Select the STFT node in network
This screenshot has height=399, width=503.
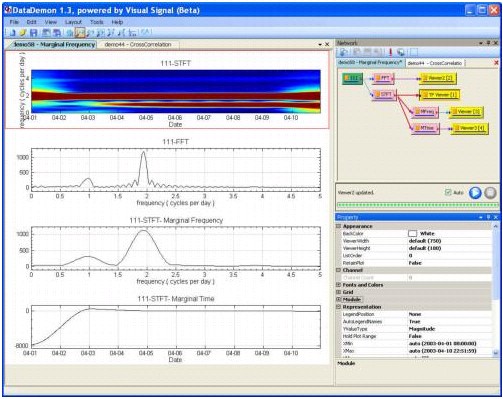[384, 94]
